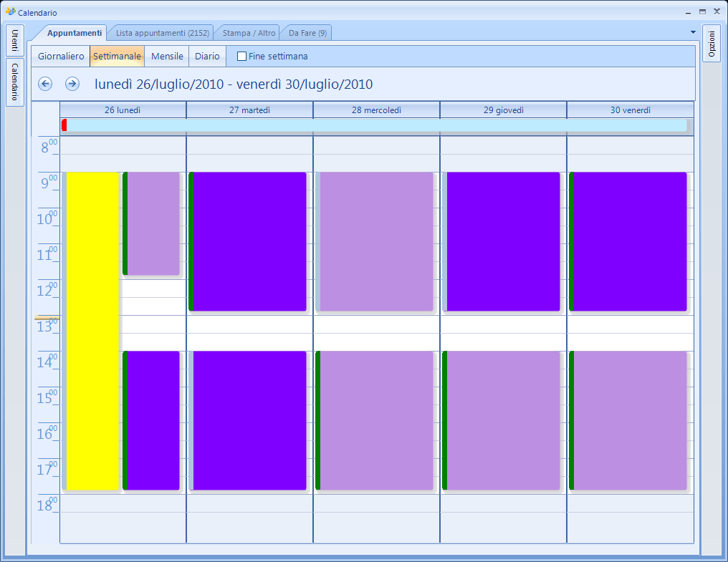Click the 26 lunedì column header

123,110
